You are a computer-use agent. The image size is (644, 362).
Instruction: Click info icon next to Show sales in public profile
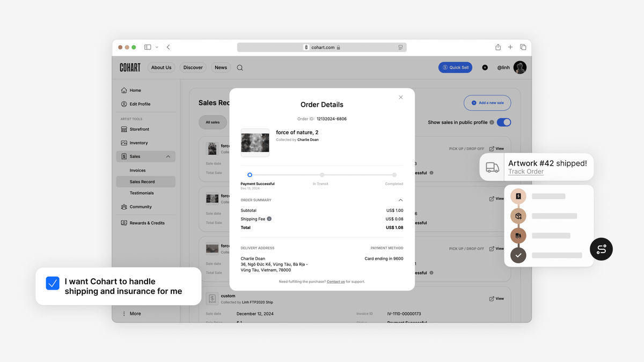coord(492,122)
